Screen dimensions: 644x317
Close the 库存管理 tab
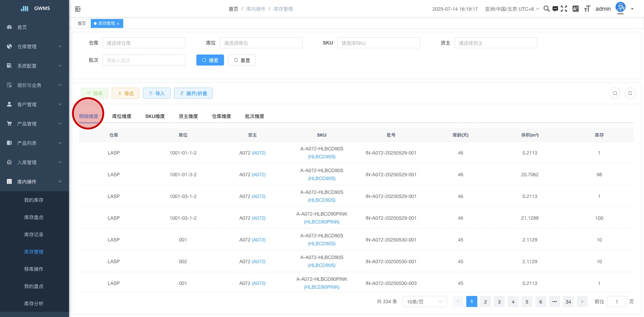[x=118, y=24]
